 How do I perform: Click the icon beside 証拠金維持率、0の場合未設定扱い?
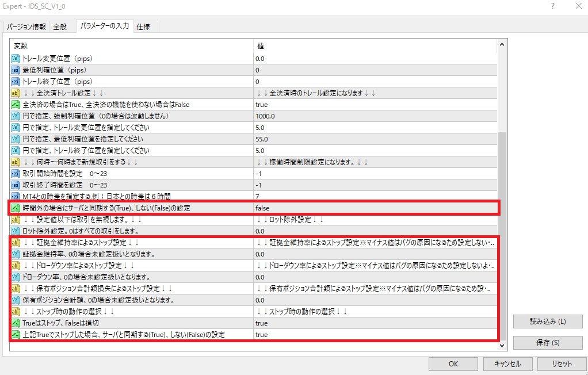click(x=16, y=254)
